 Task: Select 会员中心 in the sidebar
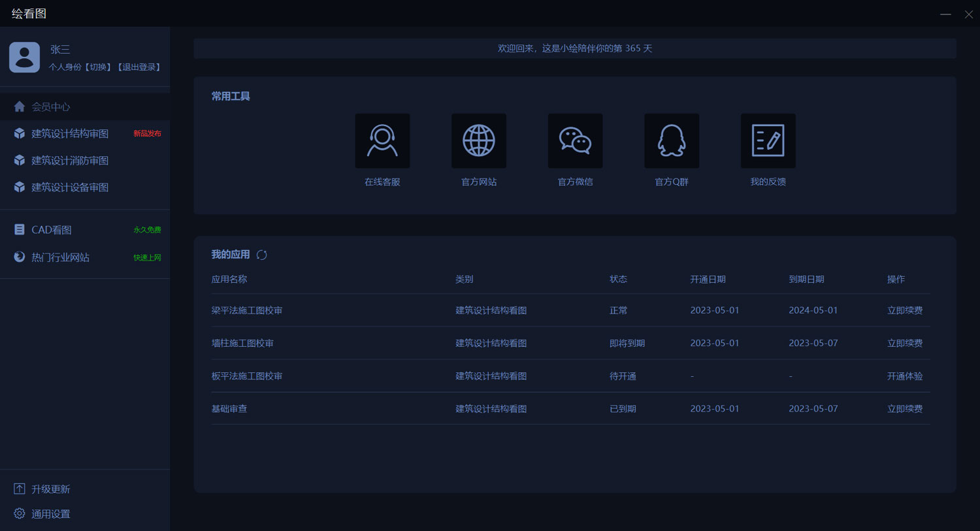click(50, 106)
